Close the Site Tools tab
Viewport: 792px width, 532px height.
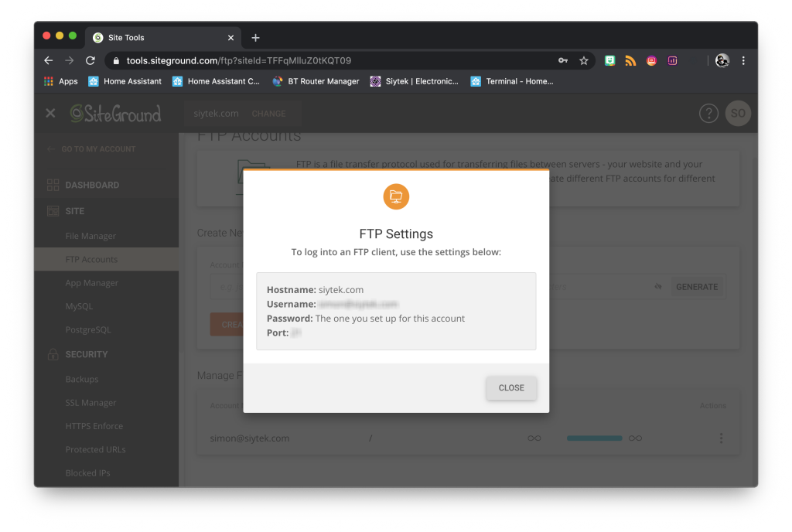pyautogui.click(x=230, y=38)
